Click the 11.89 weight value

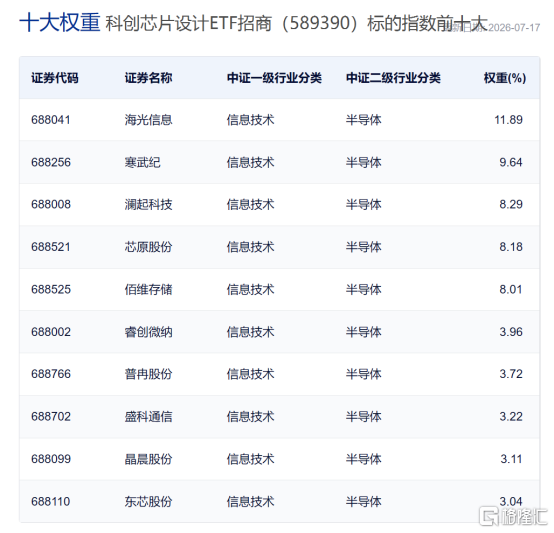pyautogui.click(x=508, y=120)
